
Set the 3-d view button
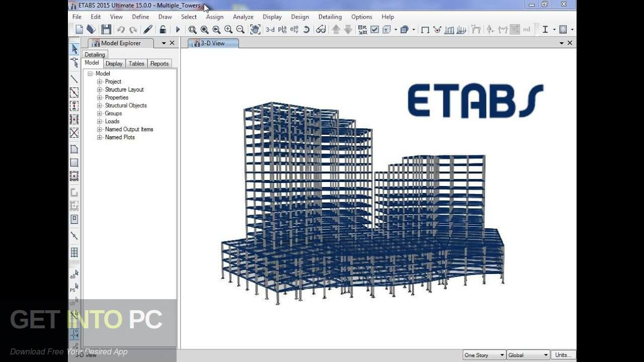point(270,30)
